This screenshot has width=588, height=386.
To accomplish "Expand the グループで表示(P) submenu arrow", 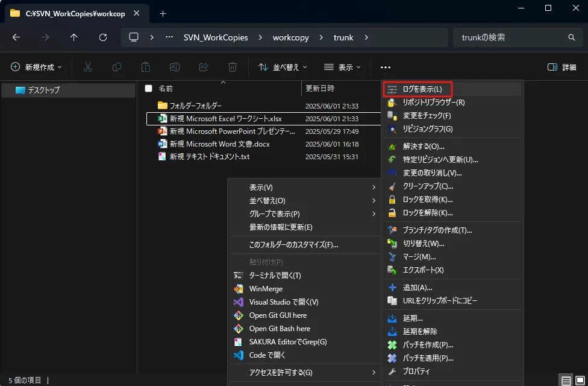I will [x=374, y=214].
